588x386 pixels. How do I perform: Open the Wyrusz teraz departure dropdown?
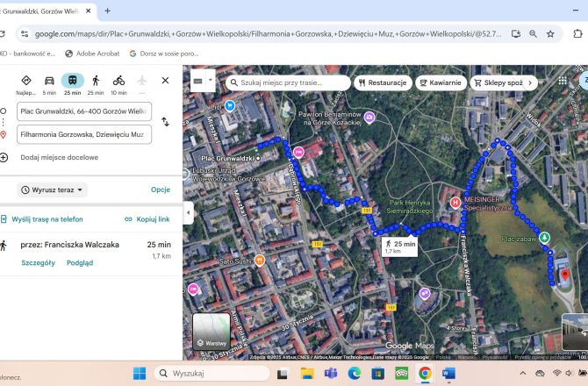point(52,190)
